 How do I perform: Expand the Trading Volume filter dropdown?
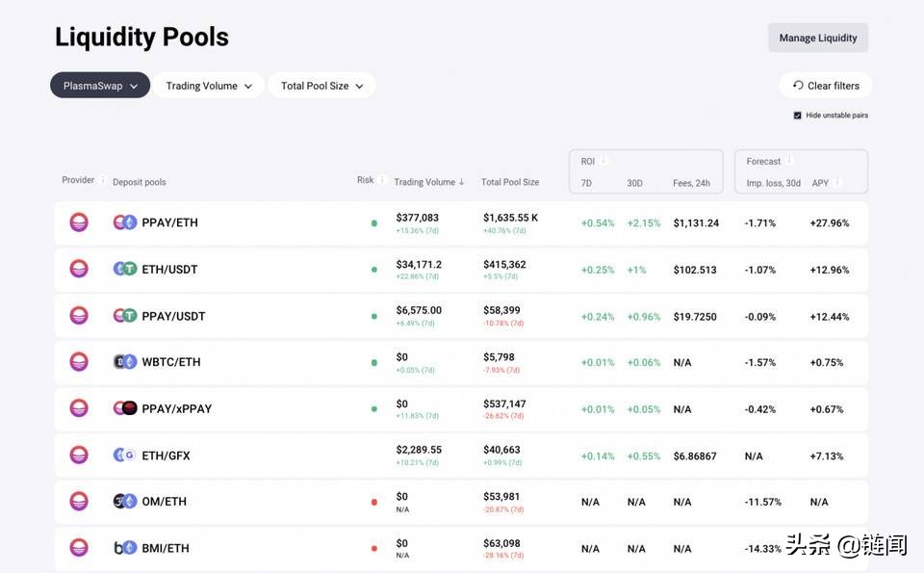click(209, 86)
